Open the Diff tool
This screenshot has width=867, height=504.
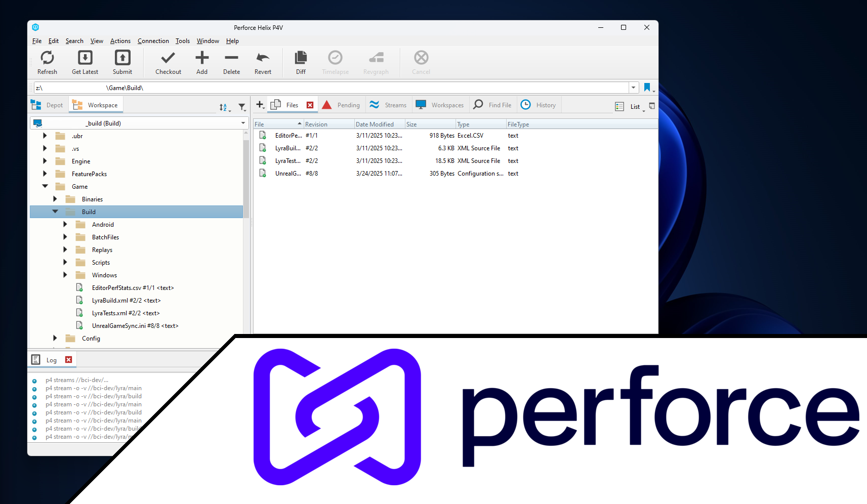[x=301, y=58]
